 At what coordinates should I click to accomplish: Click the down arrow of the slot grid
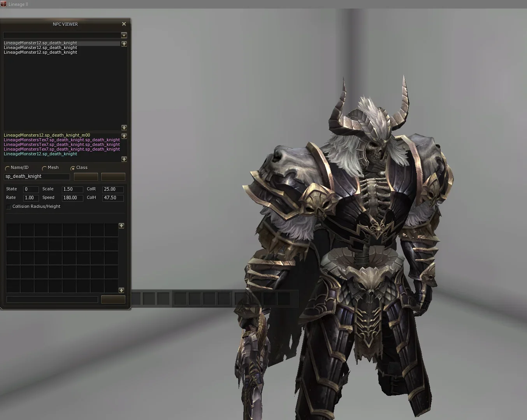click(121, 290)
